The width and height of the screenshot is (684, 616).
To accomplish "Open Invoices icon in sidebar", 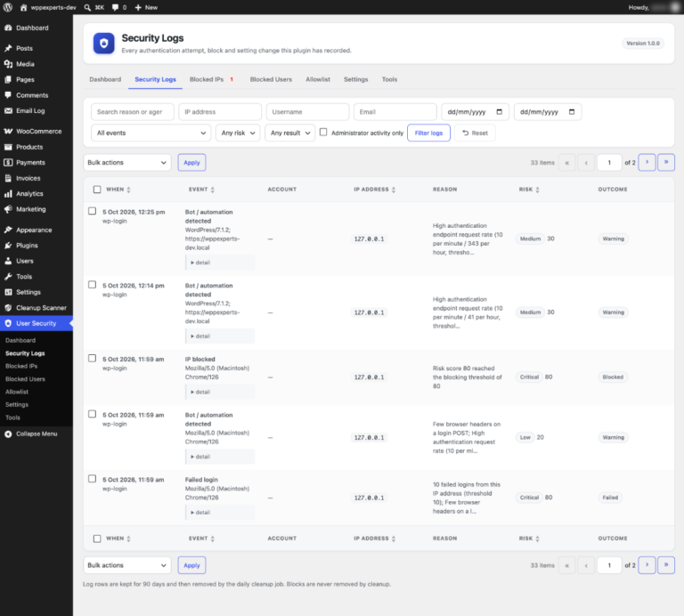I will pyautogui.click(x=8, y=178).
